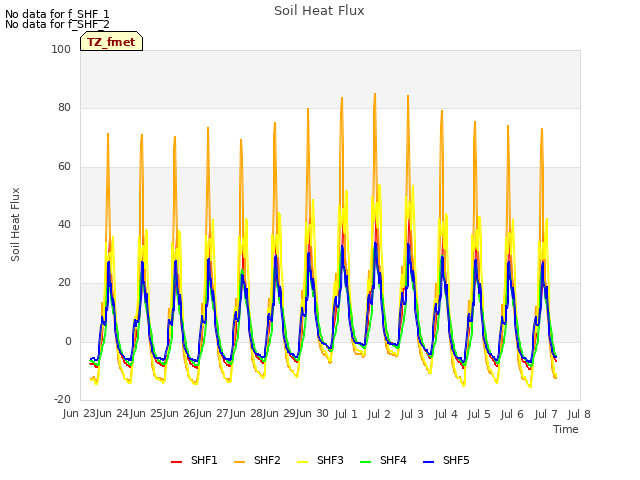Toggle SHF3 series in legend

[320, 460]
